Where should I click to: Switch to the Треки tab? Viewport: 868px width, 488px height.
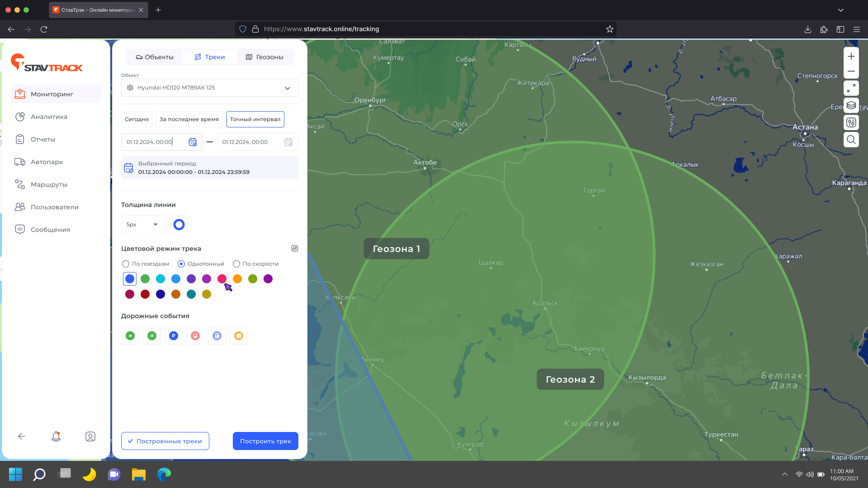[x=210, y=57]
